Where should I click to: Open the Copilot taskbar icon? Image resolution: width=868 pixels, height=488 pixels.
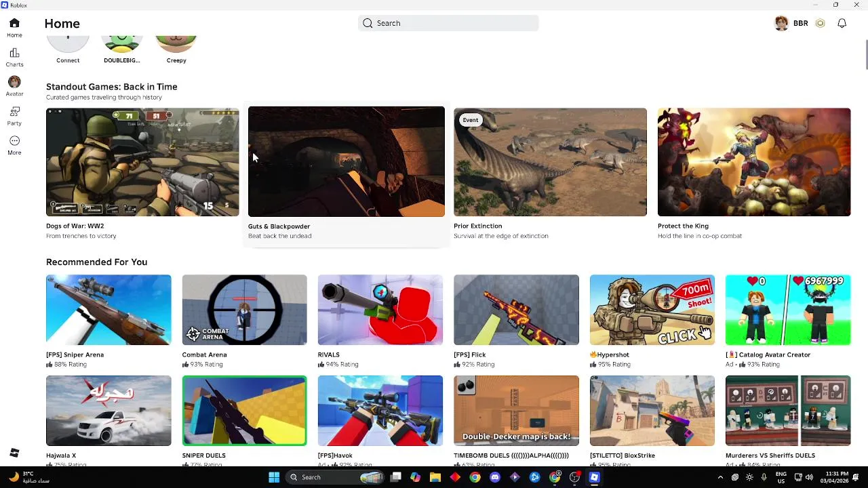tap(415, 477)
